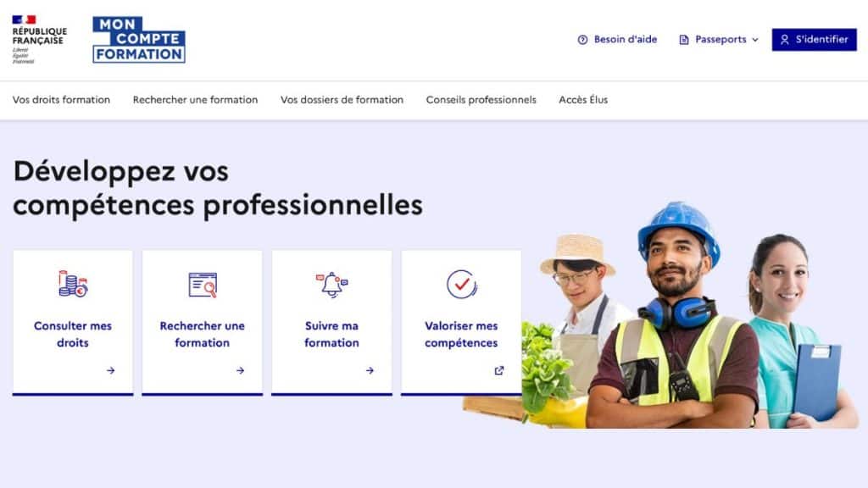Screen dimensions: 868x488
Task: Click the arrow on Consulter mes droits card
Action: [111, 371]
